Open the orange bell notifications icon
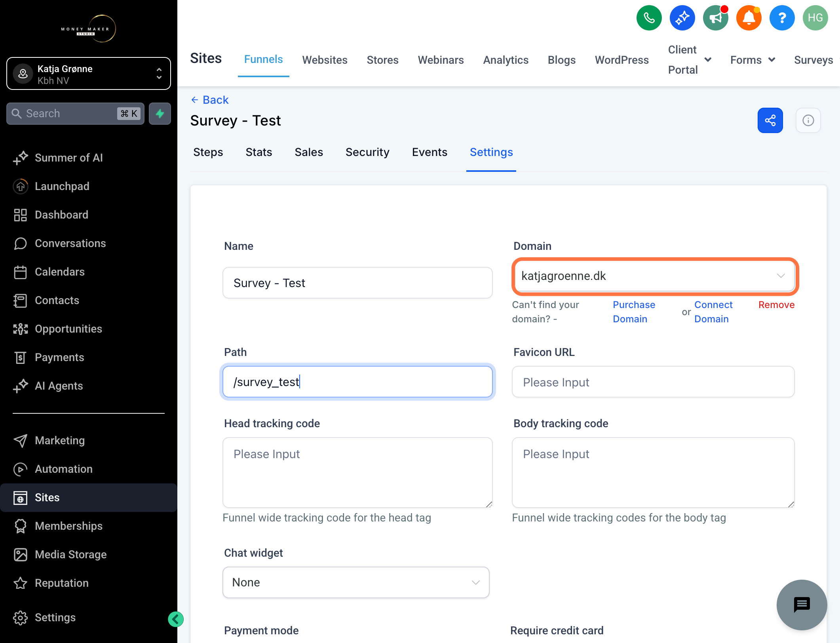The width and height of the screenshot is (840, 643). [x=749, y=18]
